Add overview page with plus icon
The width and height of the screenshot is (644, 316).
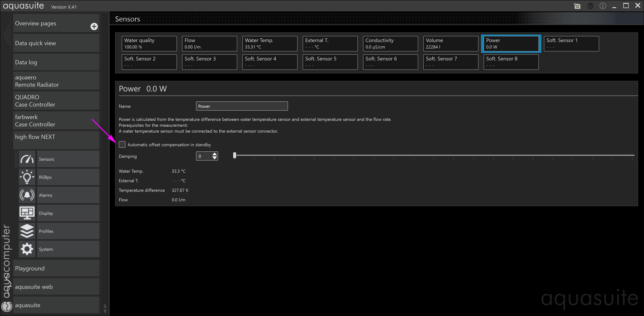94,26
